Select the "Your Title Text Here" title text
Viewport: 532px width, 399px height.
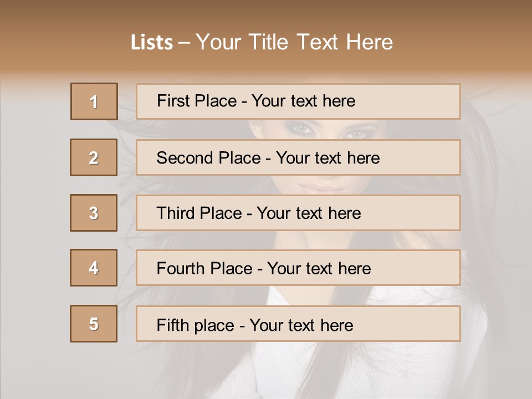[x=294, y=42]
